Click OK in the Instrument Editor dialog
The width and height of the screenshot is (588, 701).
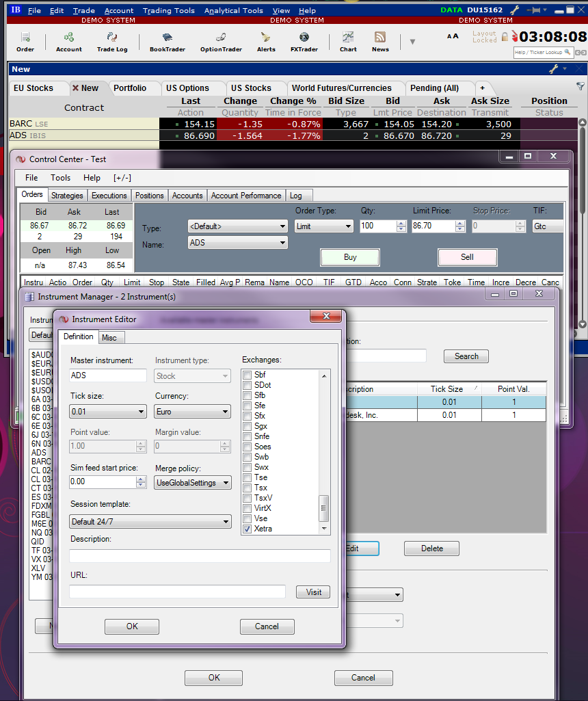point(132,626)
